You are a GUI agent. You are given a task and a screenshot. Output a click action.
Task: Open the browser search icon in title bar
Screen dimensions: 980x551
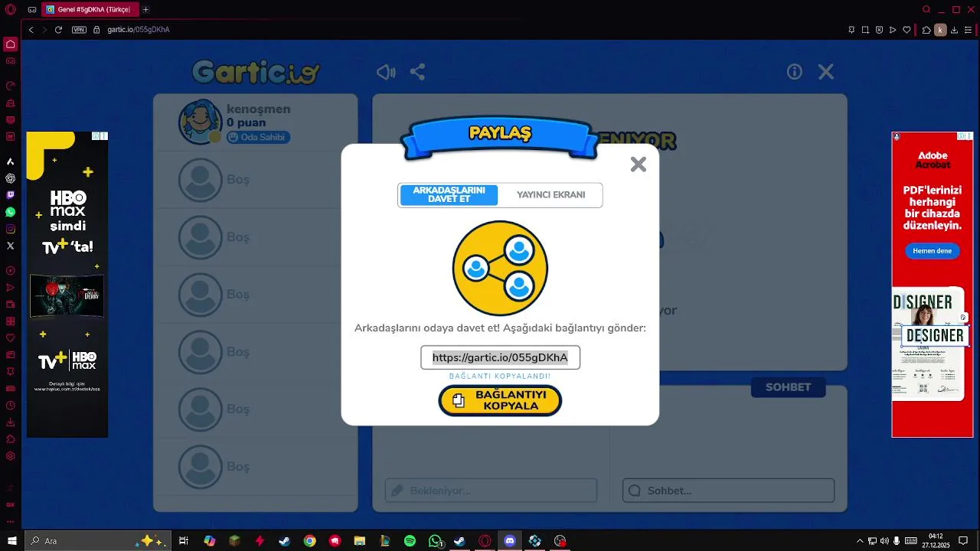click(926, 10)
